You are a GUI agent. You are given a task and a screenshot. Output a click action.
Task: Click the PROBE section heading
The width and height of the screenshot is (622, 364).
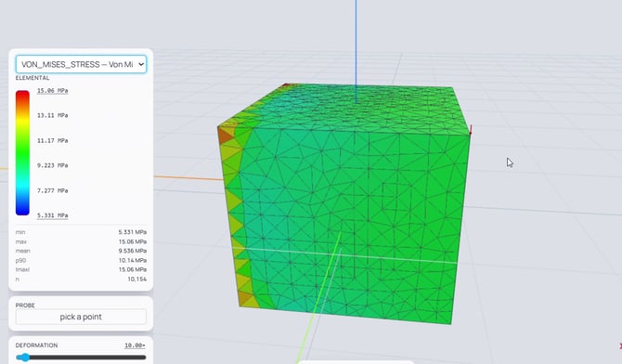point(25,305)
